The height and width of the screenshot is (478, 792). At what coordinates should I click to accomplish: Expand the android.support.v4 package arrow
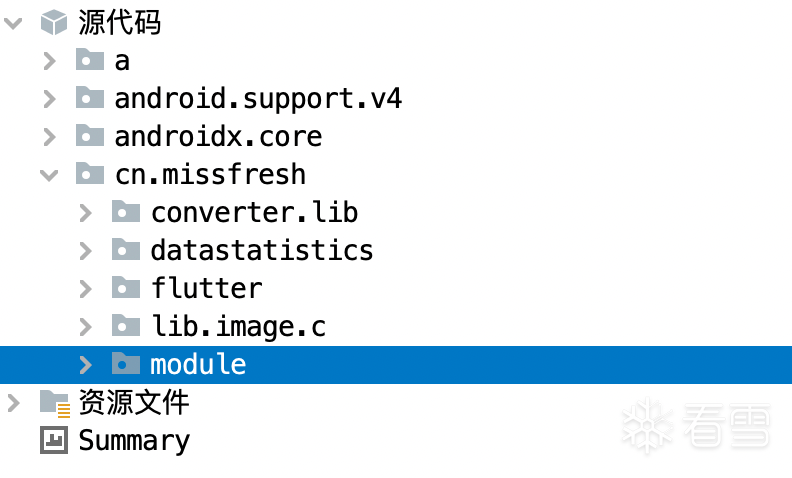click(x=49, y=98)
